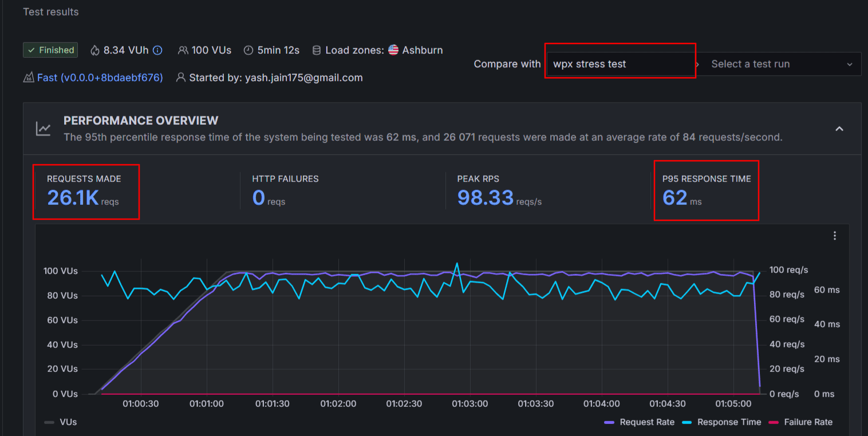Toggle Response Time series in legend
The image size is (868, 436).
(722, 422)
